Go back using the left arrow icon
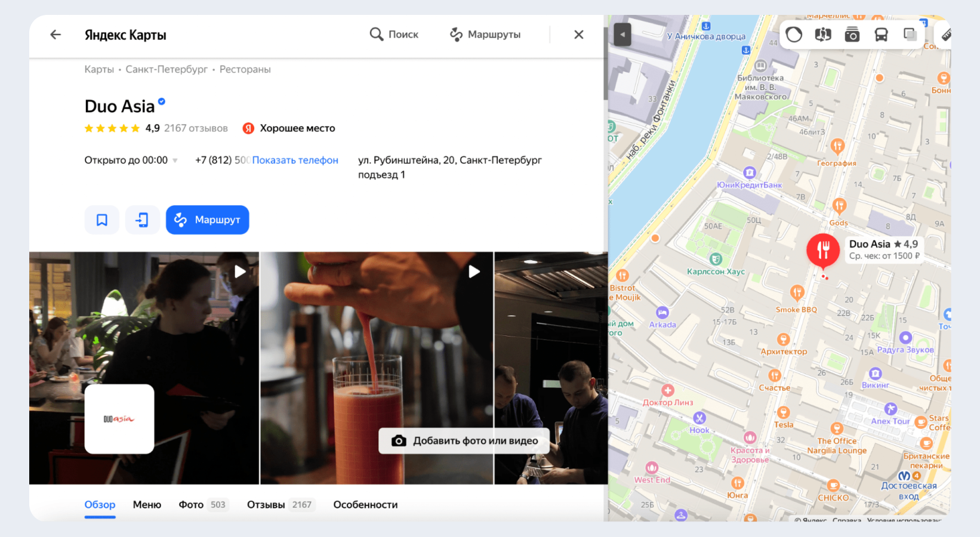Image resolution: width=980 pixels, height=537 pixels. point(56,35)
